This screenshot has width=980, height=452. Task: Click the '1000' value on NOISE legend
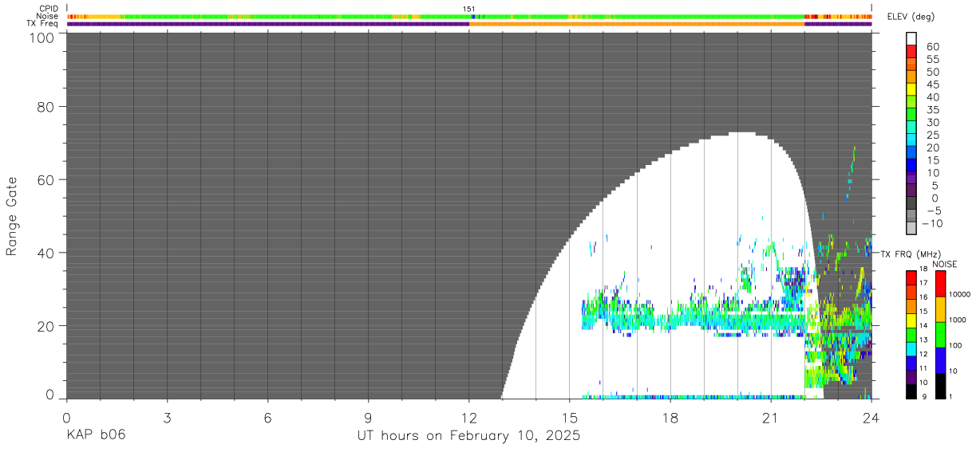(x=958, y=320)
